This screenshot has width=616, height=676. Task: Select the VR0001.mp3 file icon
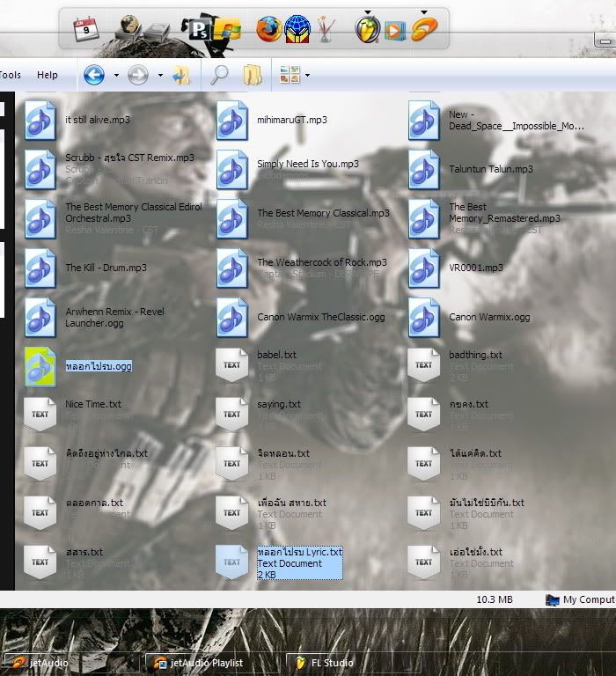[x=424, y=268]
